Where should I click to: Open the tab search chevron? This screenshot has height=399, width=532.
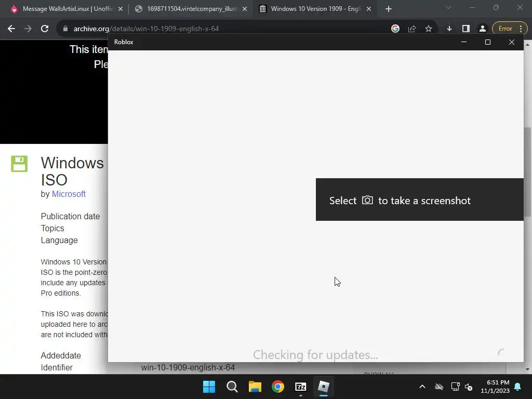(x=448, y=7)
